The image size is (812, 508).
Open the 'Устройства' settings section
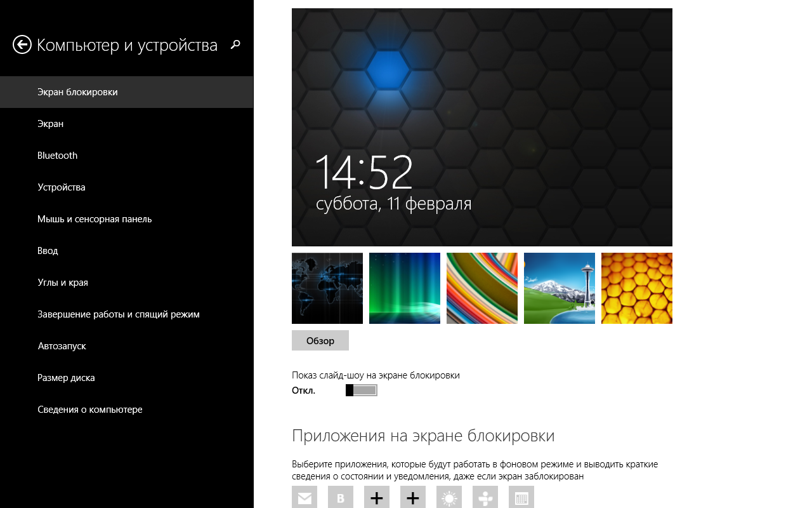(127, 187)
